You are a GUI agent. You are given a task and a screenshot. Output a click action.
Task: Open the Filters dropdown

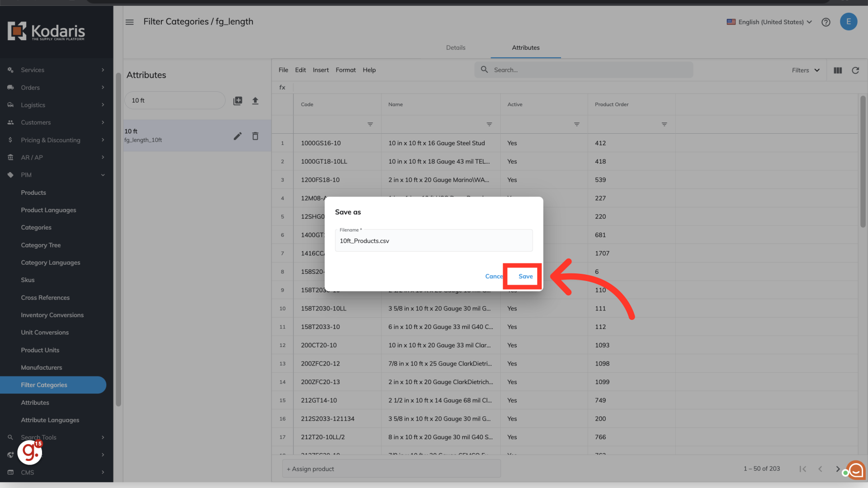tap(805, 70)
